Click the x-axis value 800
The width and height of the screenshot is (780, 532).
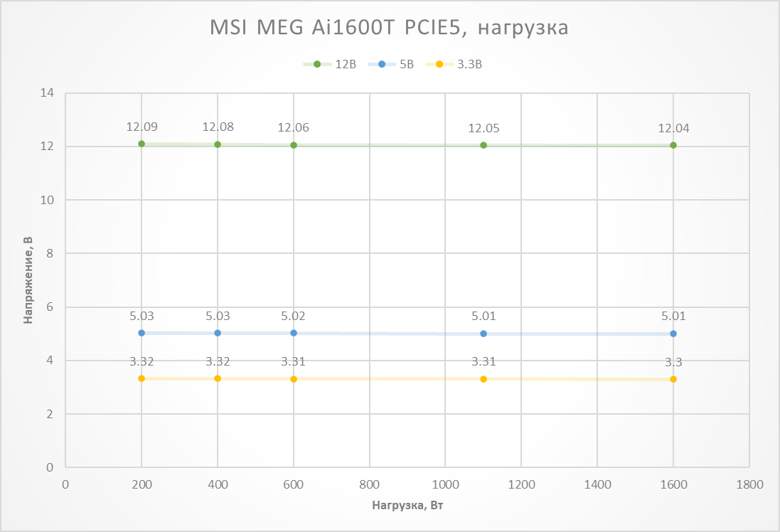pos(370,485)
